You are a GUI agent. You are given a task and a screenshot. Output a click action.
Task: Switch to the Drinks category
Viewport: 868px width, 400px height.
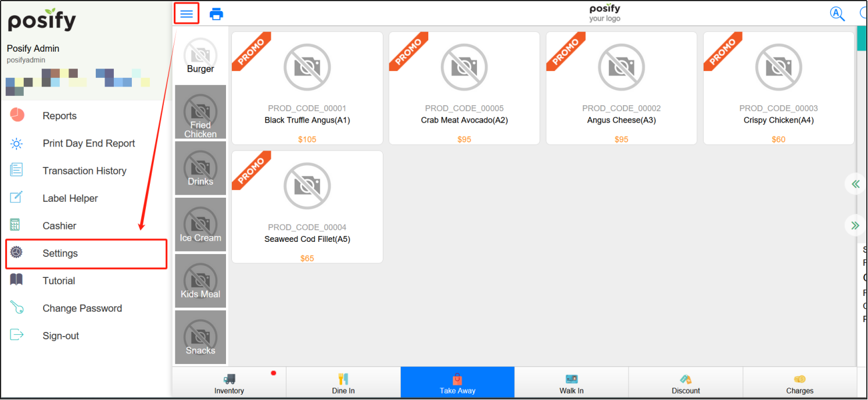[x=200, y=168]
